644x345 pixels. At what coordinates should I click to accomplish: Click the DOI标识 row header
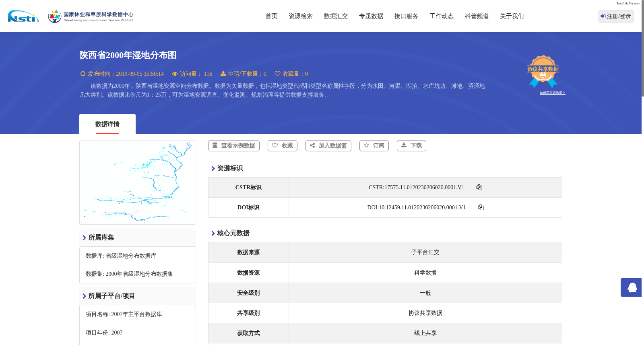coord(248,208)
